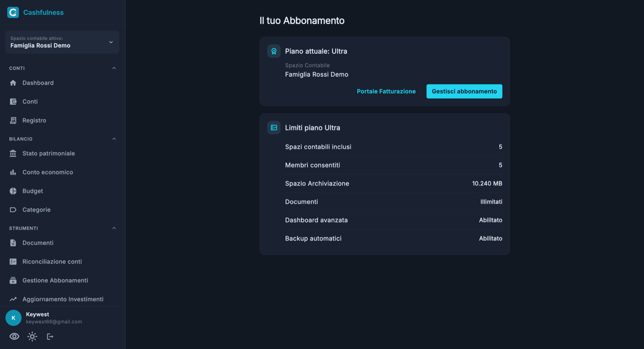This screenshot has width=644, height=349.
Task: Click the Dashboard avanzata row label
Action: point(317,220)
